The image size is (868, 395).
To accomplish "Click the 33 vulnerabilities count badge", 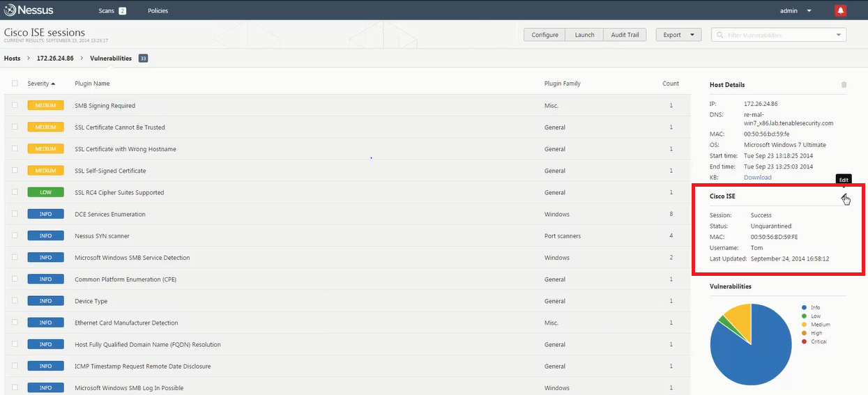I will [143, 59].
